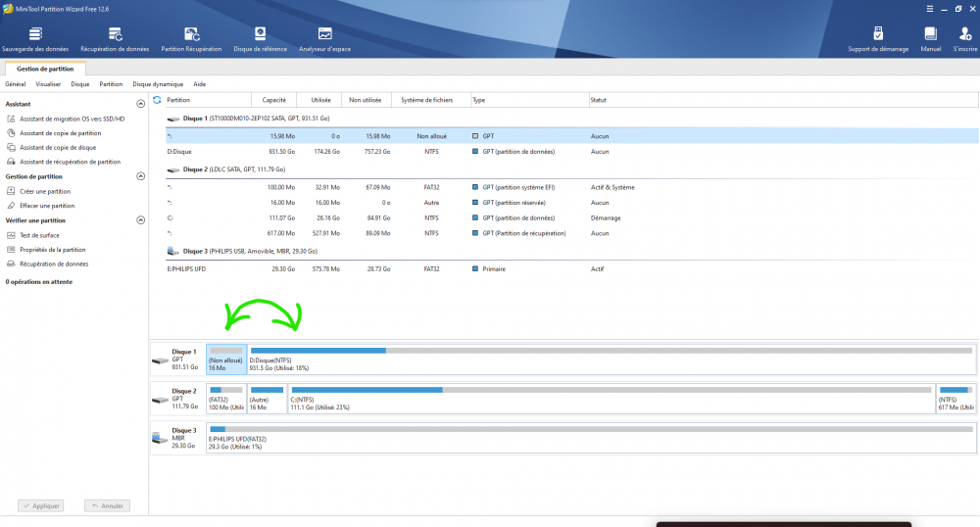Collapse the Vérifier une partition section
This screenshot has height=527, width=980.
140,220
